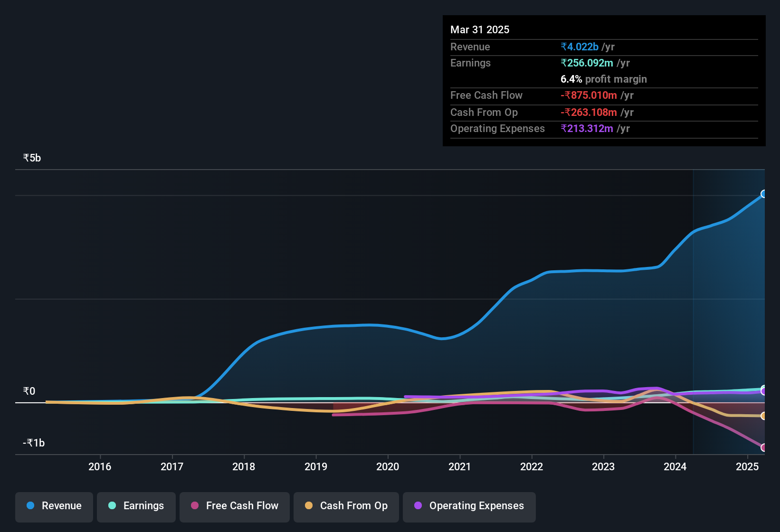Click the 2025 x-axis label

[747, 466]
